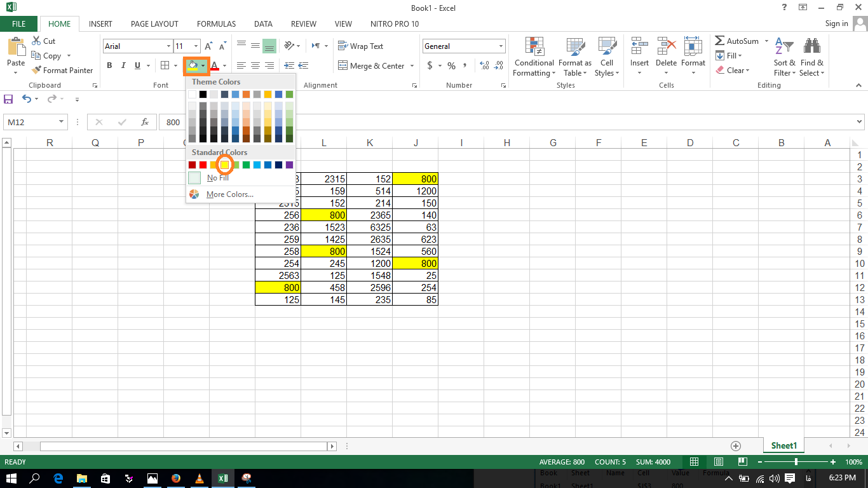This screenshot has width=868, height=488.
Task: Add a new sheet with the plus icon
Action: [x=736, y=446]
